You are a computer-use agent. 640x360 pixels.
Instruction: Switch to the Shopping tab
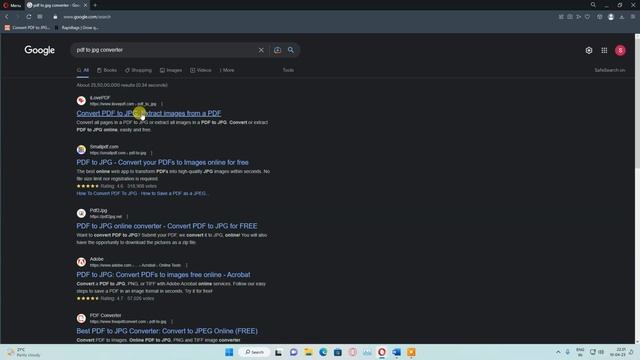point(138,70)
